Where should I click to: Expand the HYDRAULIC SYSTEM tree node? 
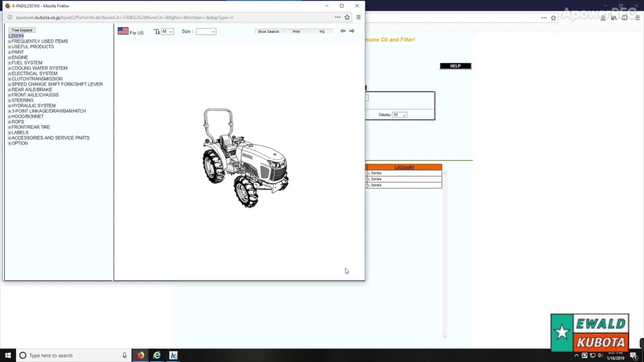(9, 106)
